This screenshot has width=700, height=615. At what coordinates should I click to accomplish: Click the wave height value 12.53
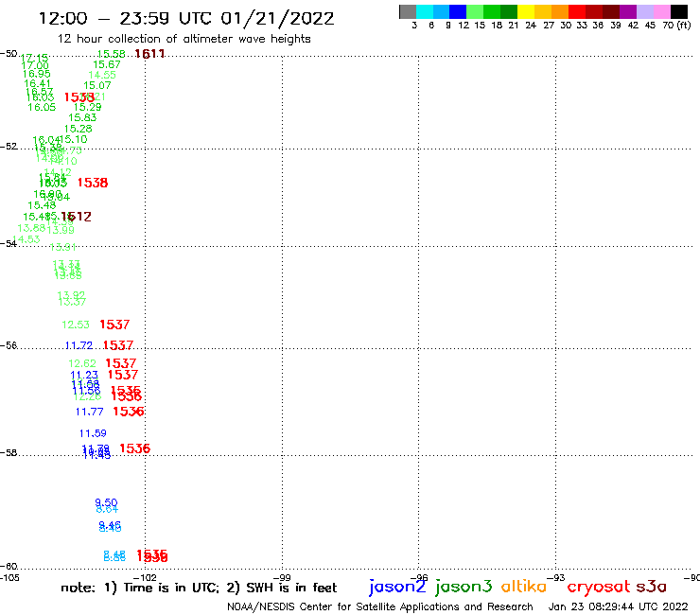76,325
